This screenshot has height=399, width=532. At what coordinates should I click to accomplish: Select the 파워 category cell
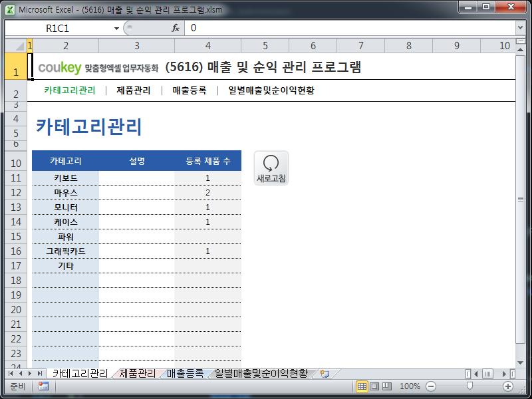(x=65, y=237)
